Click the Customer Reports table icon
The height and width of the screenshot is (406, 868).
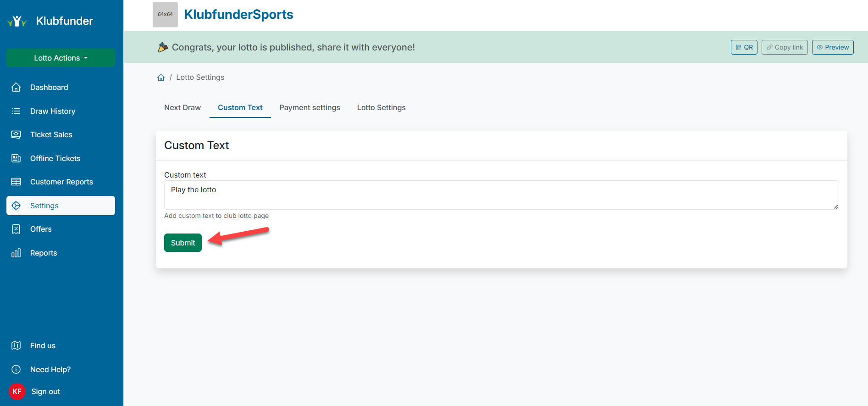click(16, 182)
